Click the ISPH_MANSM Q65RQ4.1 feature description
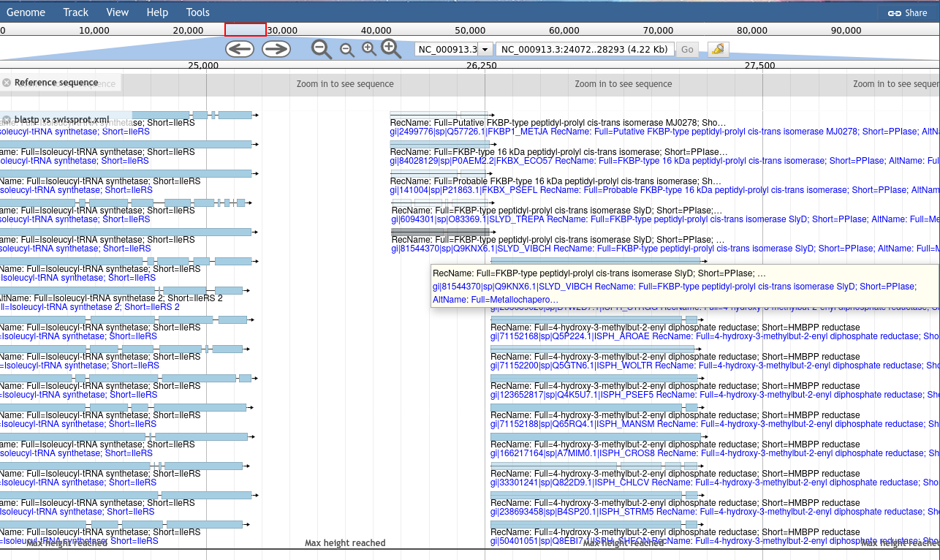Image resolution: width=940 pixels, height=560 pixels. pyautogui.click(x=715, y=424)
